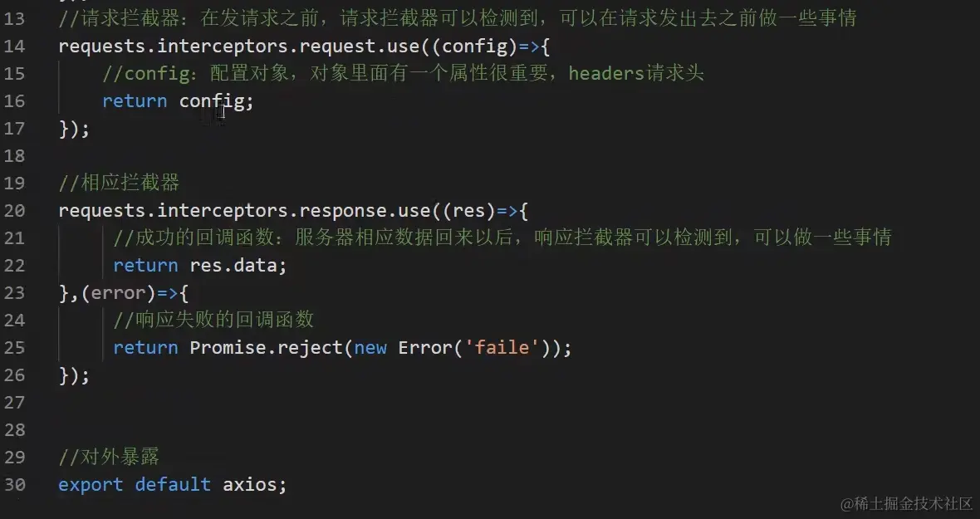Click the 'faile' string literal
The height and width of the screenshot is (519, 980).
click(502, 347)
